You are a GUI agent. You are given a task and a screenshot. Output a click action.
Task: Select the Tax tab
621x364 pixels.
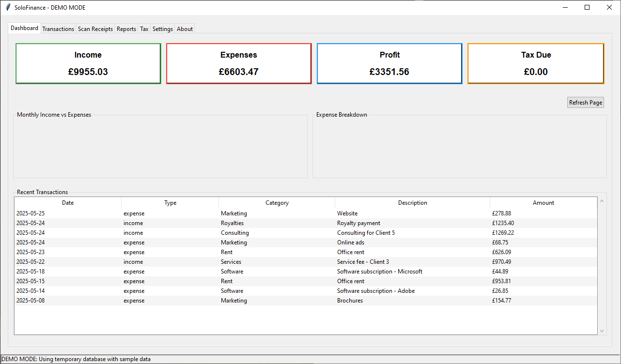[x=144, y=29]
